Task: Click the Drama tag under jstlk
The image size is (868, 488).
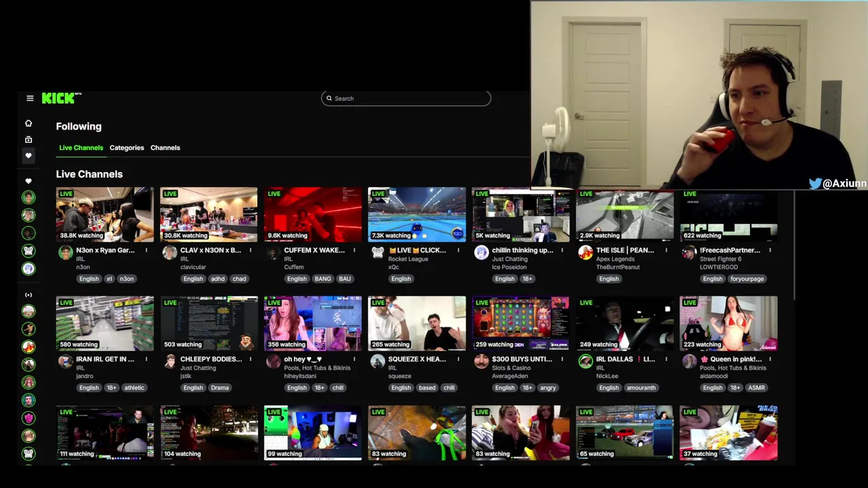Action: 220,388
